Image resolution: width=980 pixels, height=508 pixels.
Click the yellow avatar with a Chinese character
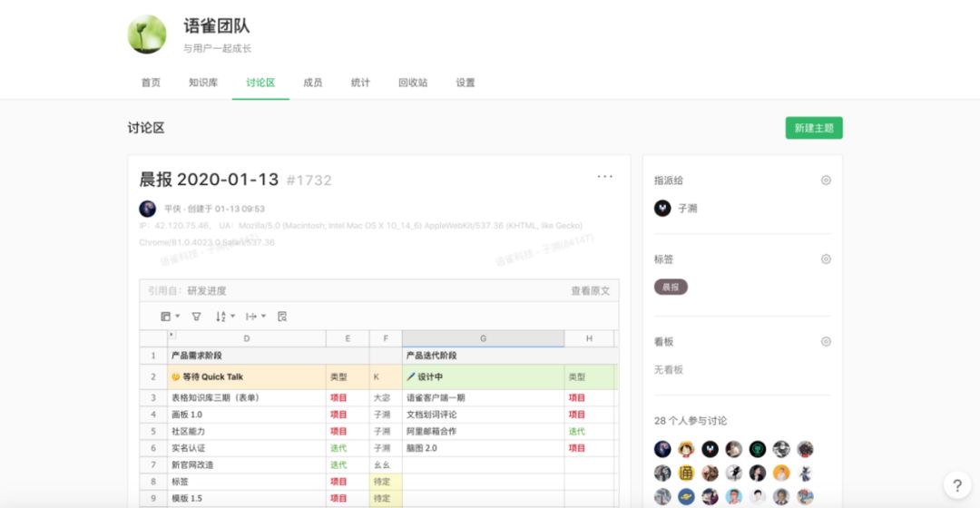[686, 473]
